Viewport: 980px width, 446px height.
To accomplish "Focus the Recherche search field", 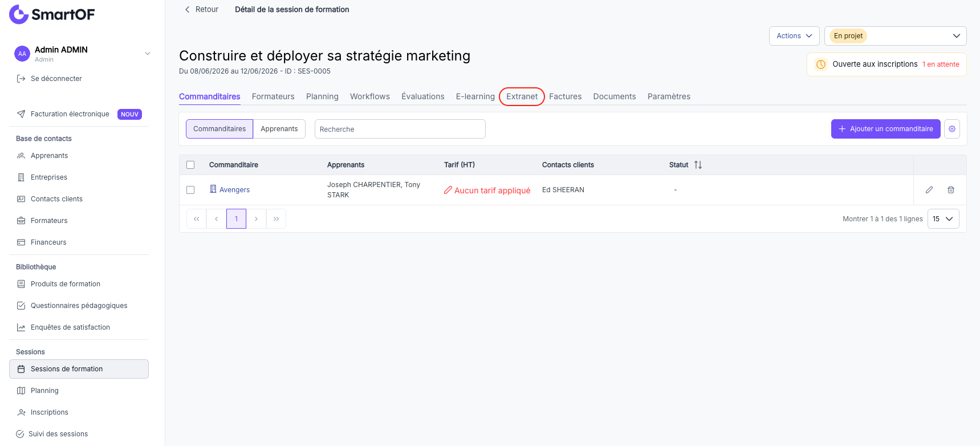I will point(400,129).
